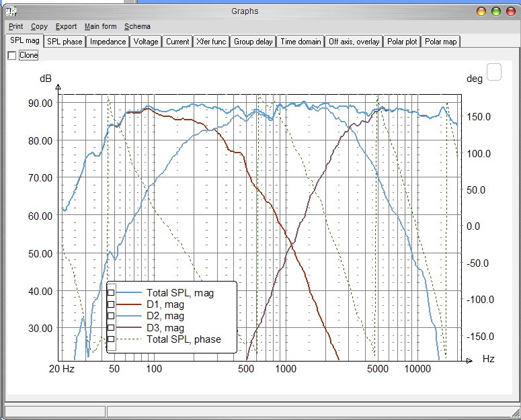This screenshot has width=521, height=420.
Task: Tick the Clone checkbox
Action: pos(12,56)
